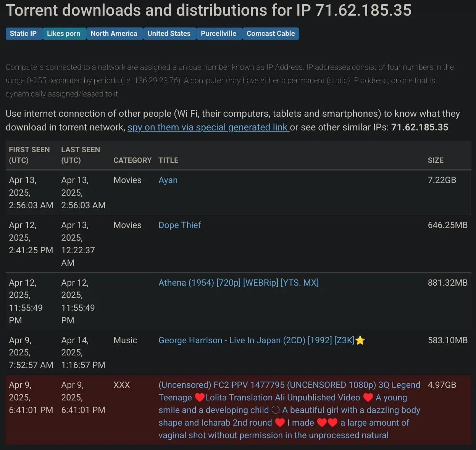Click the CATEGORY column header
476x450 pixels.
(132, 160)
